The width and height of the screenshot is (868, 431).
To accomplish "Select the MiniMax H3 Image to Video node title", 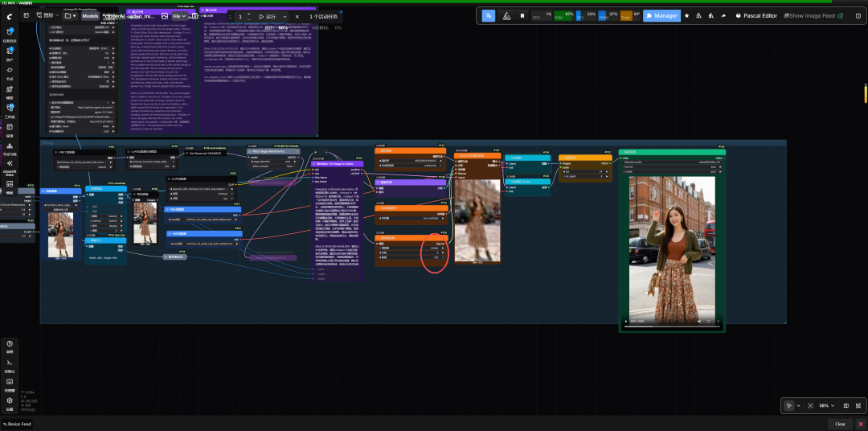I will click(x=334, y=164).
